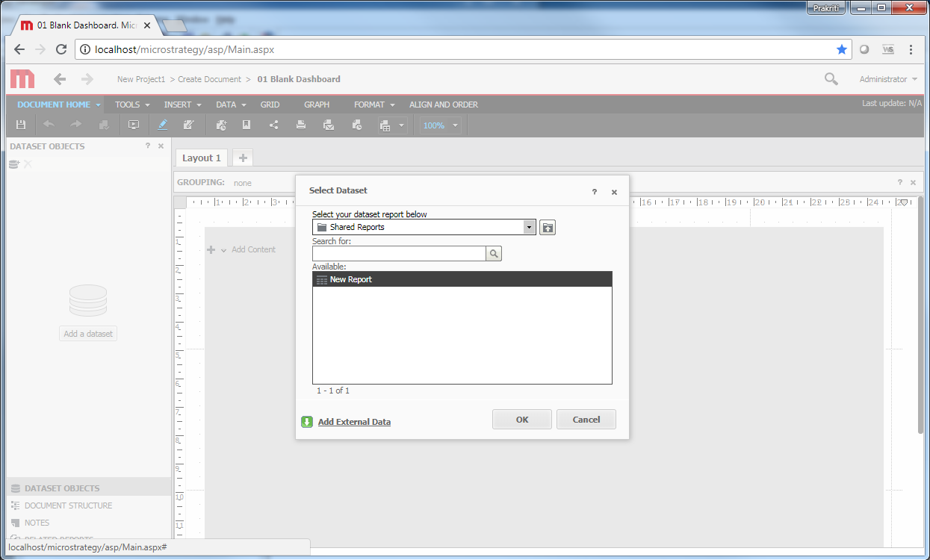
Task: Expand the 100% zoom dropdown
Action: pos(455,125)
